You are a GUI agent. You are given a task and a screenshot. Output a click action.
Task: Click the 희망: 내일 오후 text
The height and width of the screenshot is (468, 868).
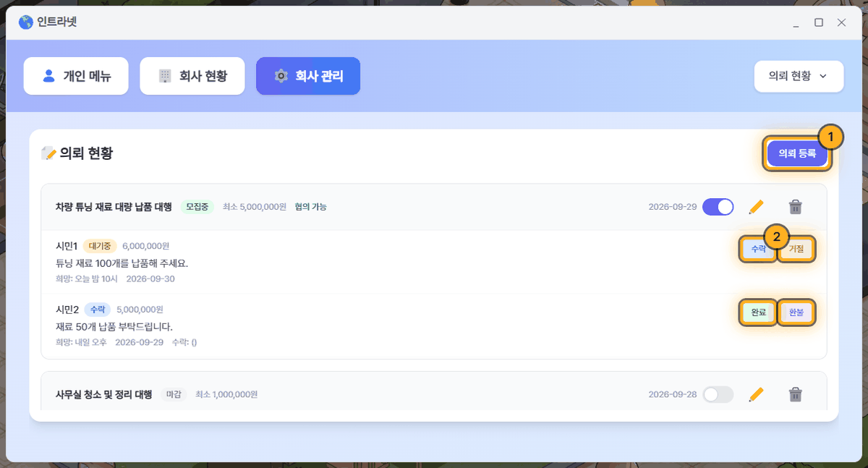pyautogui.click(x=82, y=342)
